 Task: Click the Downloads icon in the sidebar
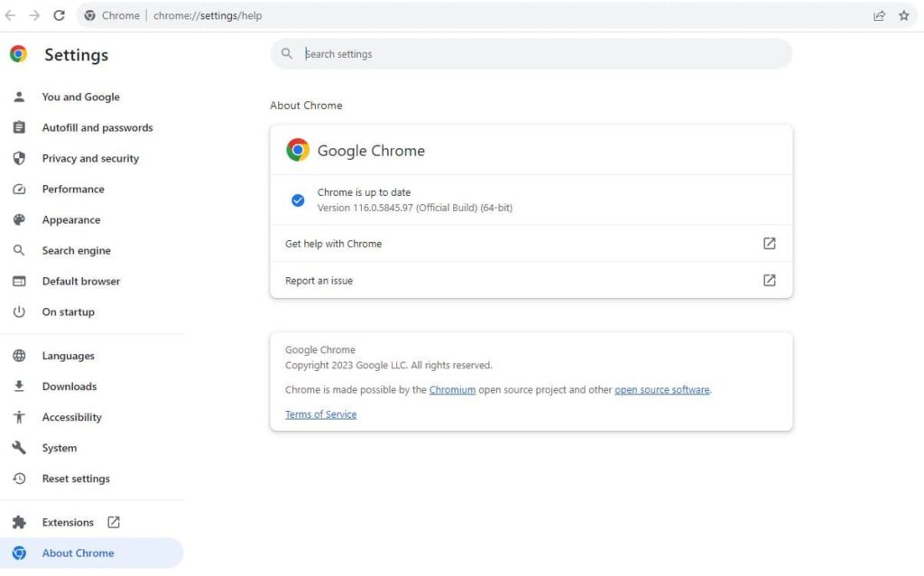[x=20, y=386]
